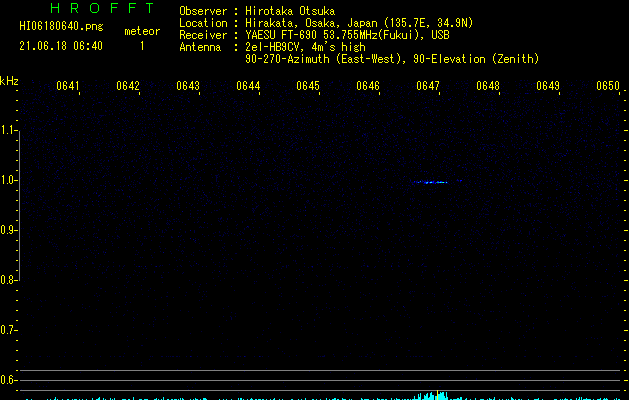Click the HROFFT title text
This screenshot has width=629, height=400.
[x=102, y=8]
